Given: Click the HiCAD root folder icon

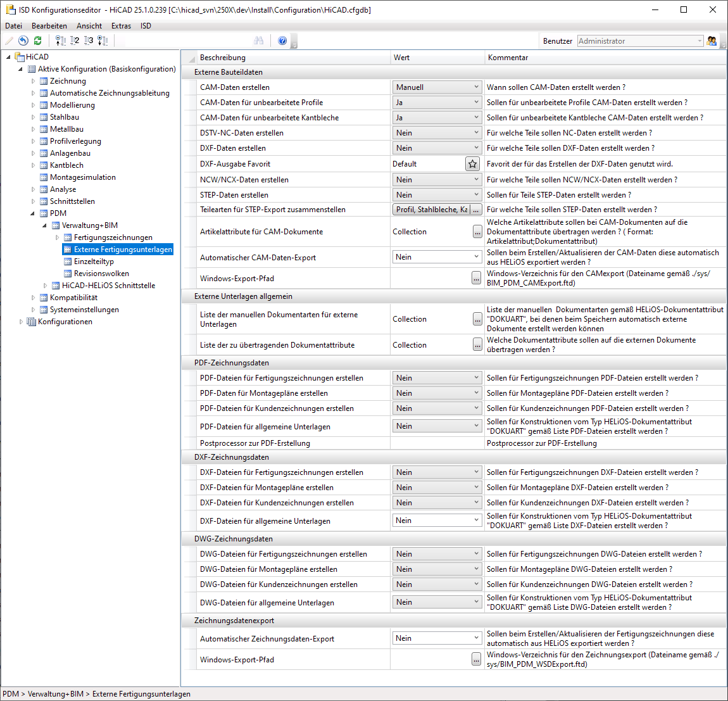Looking at the screenshot, I should [20, 57].
